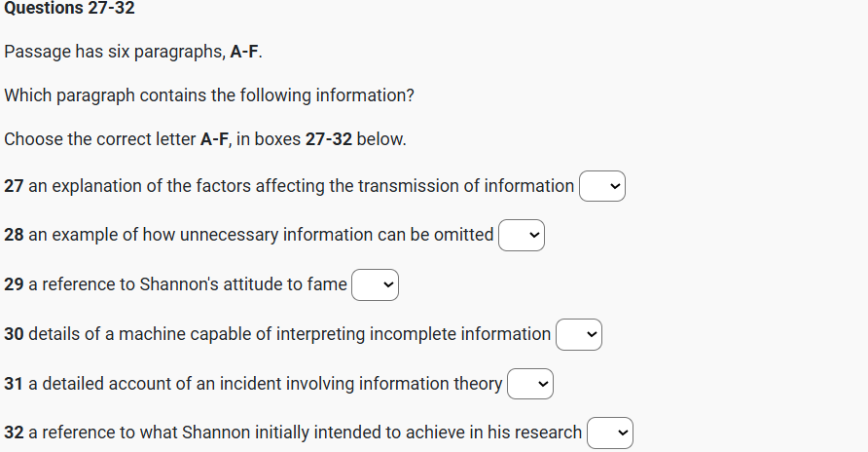This screenshot has height=452, width=868.
Task: Click the statement about transmission of information
Action: [301, 186]
